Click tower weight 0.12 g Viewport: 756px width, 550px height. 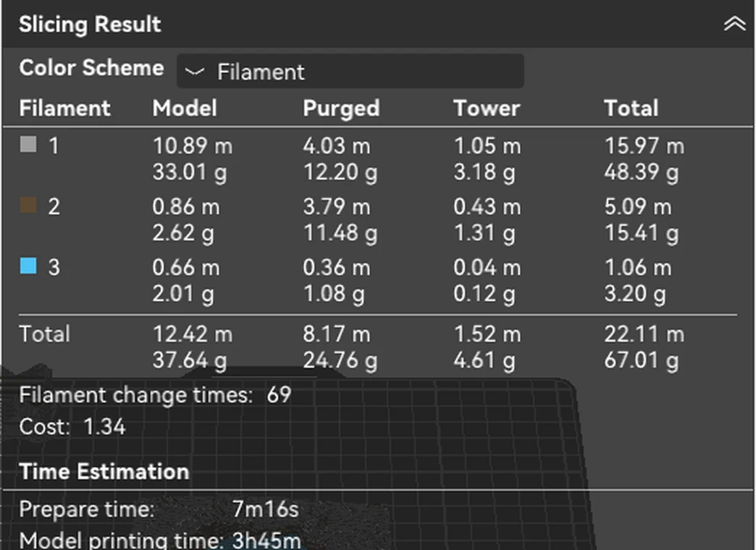point(484,294)
